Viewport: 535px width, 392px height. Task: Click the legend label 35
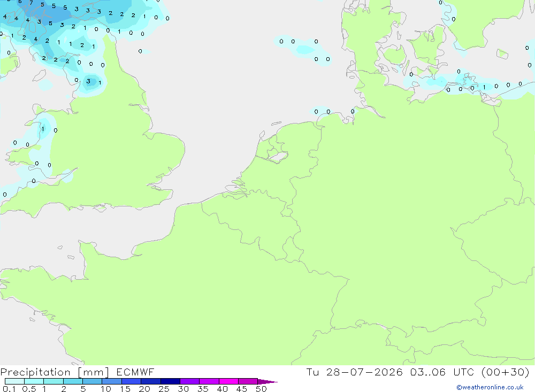(x=203, y=389)
